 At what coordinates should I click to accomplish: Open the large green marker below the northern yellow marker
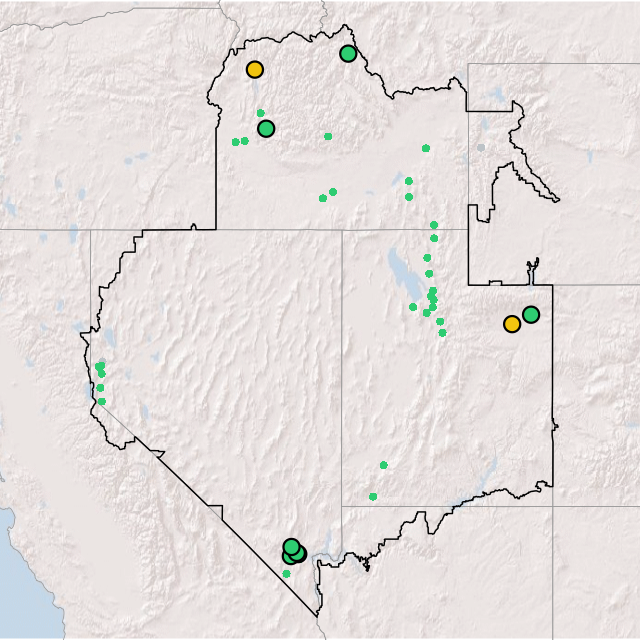click(x=266, y=128)
